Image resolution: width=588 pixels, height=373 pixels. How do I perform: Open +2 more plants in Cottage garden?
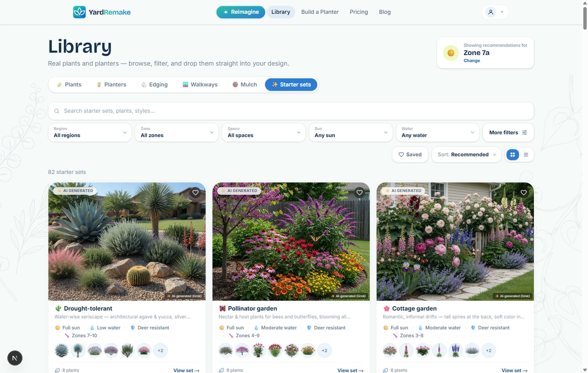point(488,350)
